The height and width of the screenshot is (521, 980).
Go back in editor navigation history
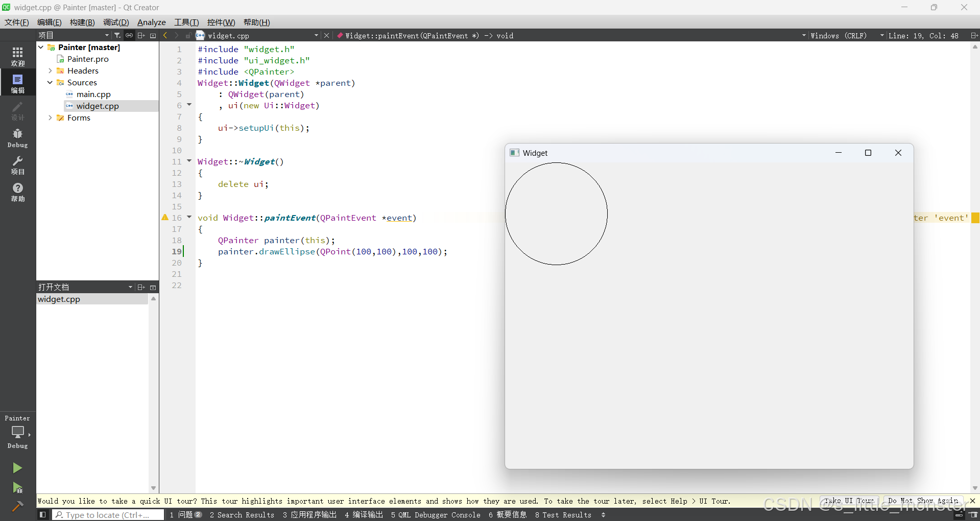(x=165, y=35)
